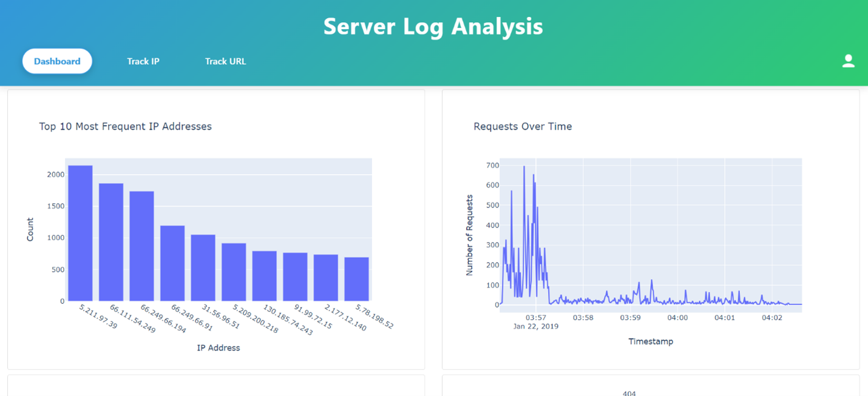Click the bar for IP 91.99.72.15

(x=295, y=277)
